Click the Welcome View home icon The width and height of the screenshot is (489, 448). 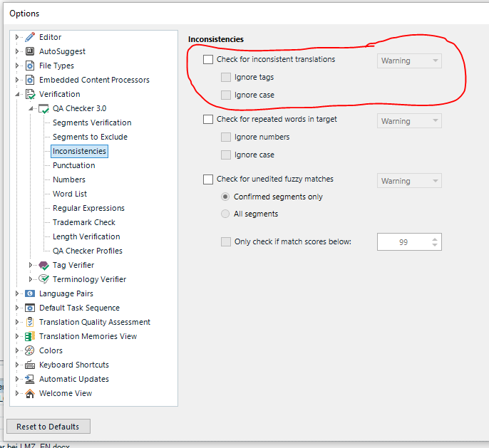tap(30, 393)
